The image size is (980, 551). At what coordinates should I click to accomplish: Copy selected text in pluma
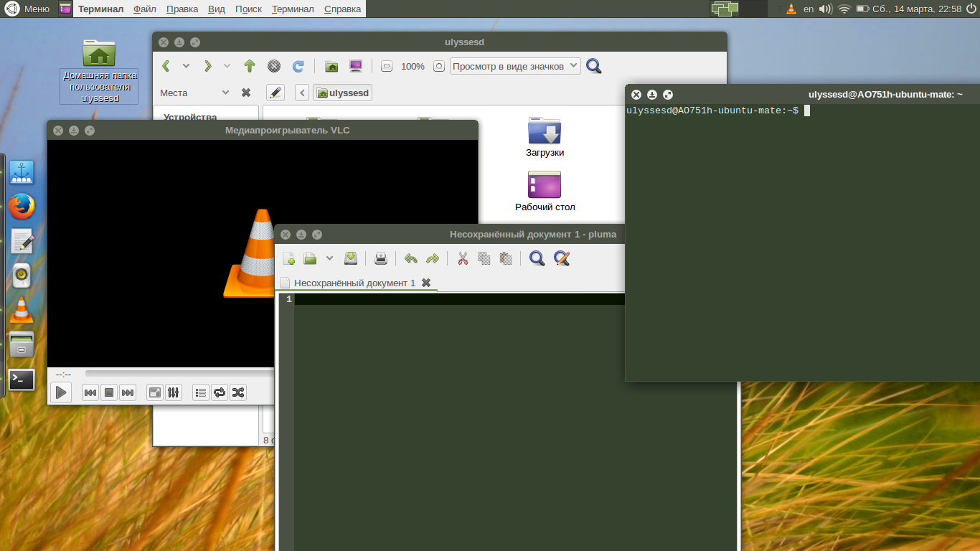[484, 258]
